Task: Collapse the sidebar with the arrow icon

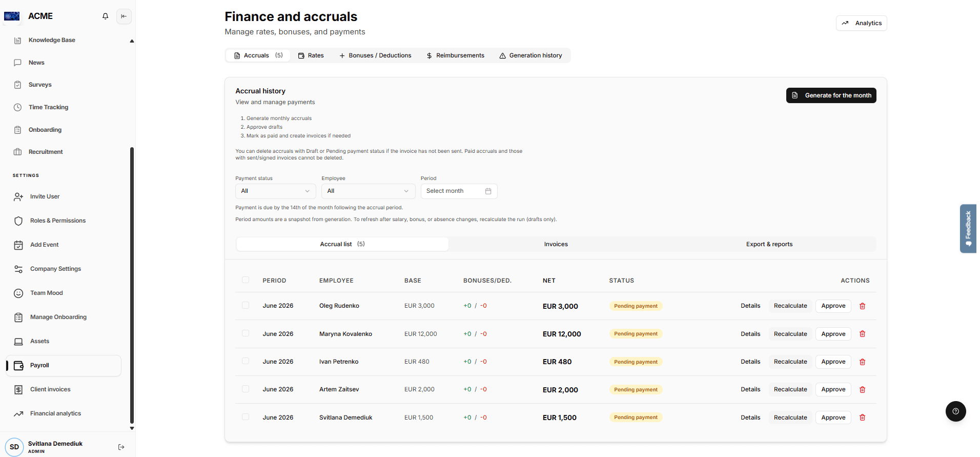Action: pyautogui.click(x=124, y=16)
